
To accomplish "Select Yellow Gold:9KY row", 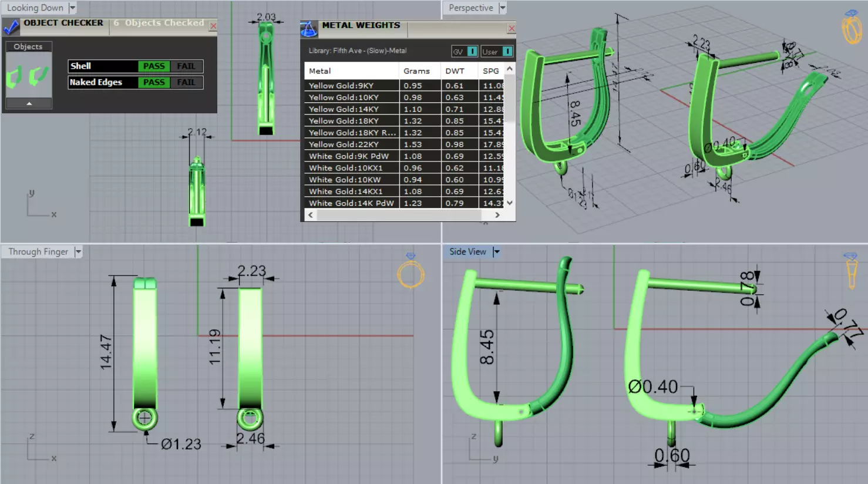I will pyautogui.click(x=404, y=86).
